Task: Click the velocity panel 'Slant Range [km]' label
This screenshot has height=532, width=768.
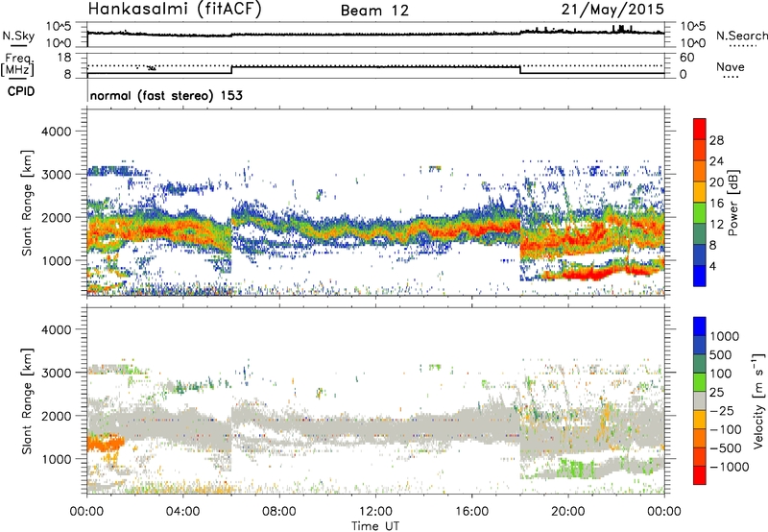Action: click(x=27, y=400)
